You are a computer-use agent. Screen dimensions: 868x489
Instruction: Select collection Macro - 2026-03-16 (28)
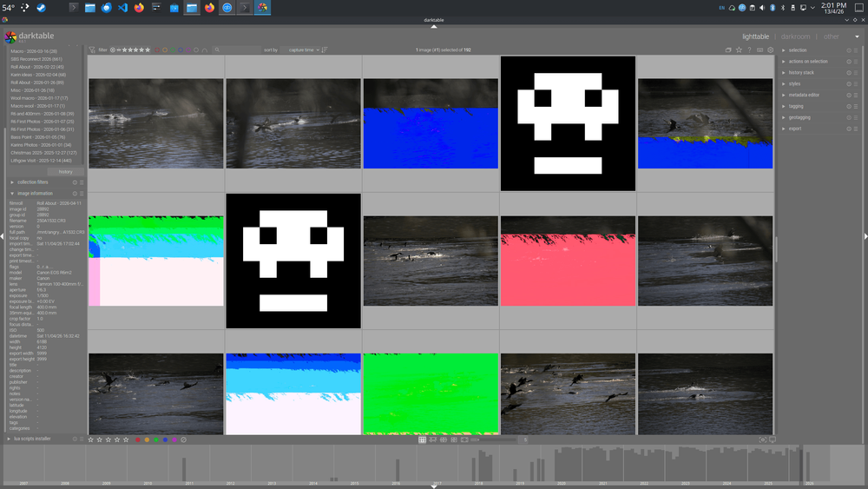point(34,51)
